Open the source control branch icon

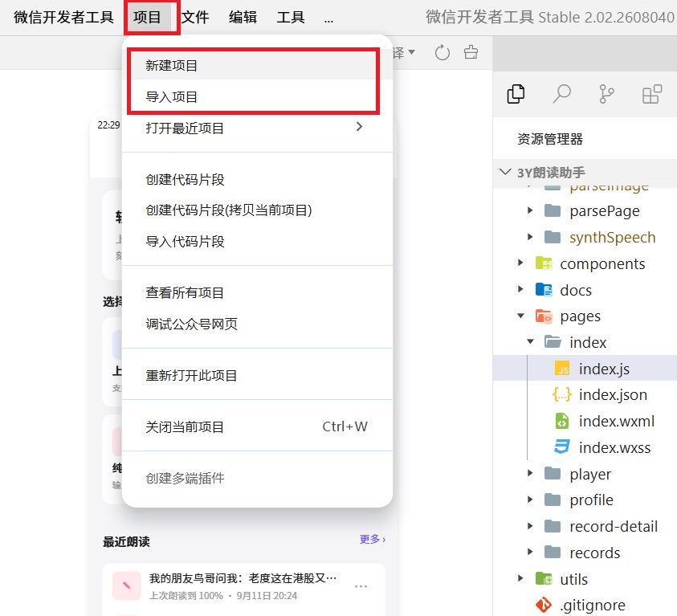[606, 94]
